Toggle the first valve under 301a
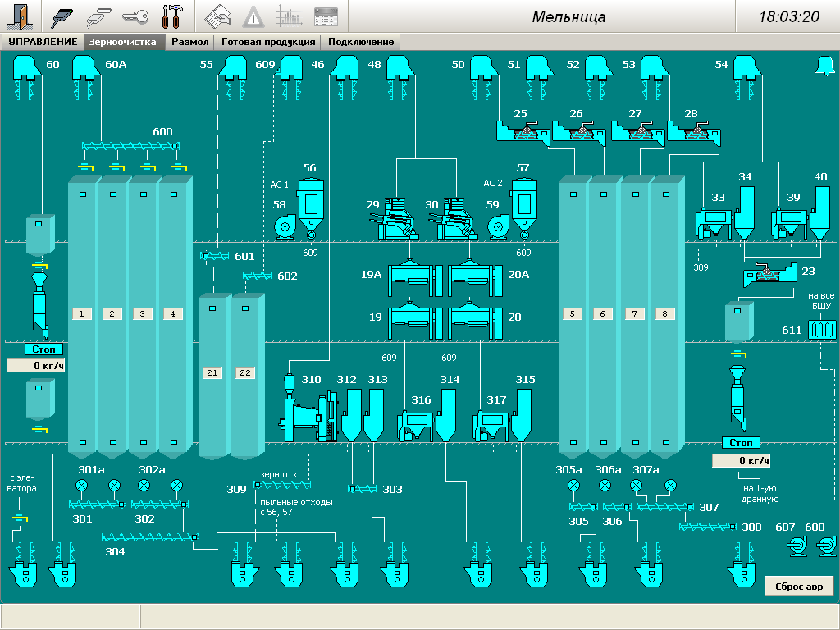 click(x=81, y=486)
